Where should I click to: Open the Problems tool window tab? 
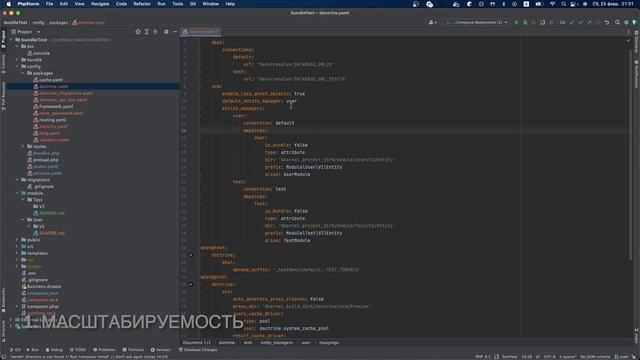104,350
